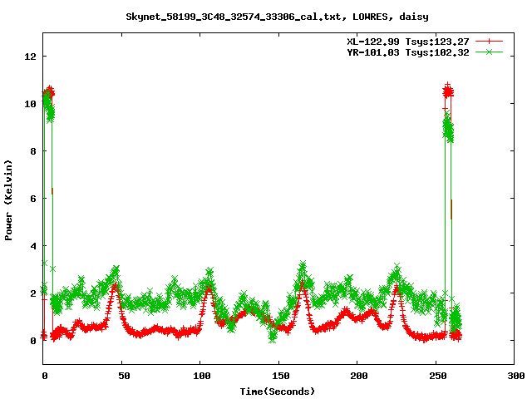Viewport: 532px width, 399px height.
Task: Click the x-axis tick label '300'
Action: pos(516,376)
